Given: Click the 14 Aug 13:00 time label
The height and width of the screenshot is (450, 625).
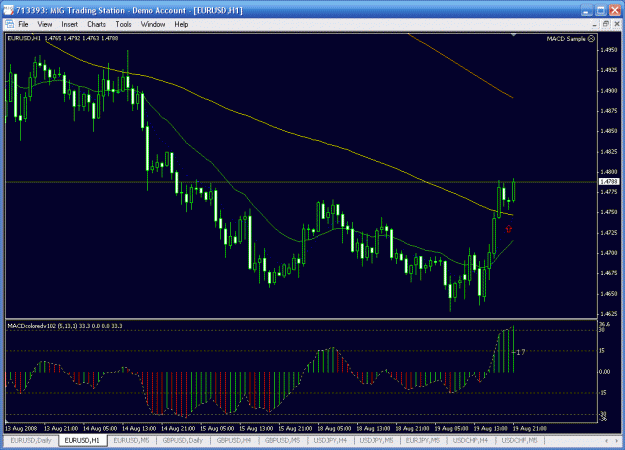Looking at the screenshot, I should coord(139,428).
